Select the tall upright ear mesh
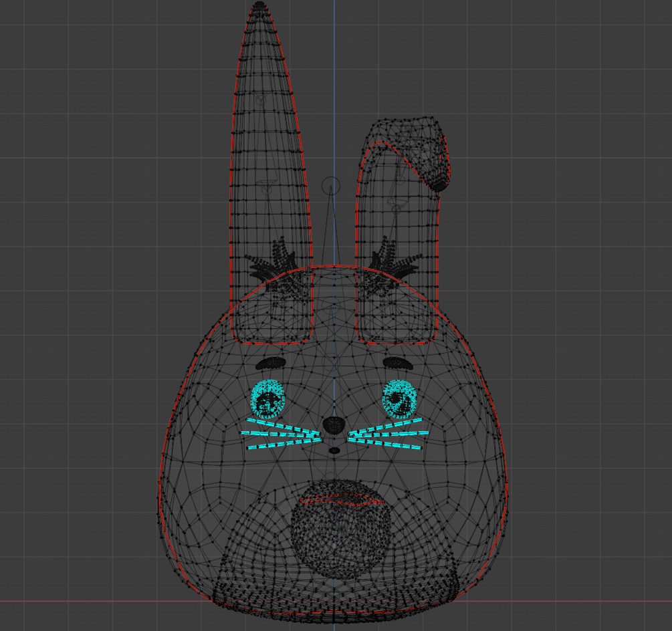Viewport: 672px width, 631px height. 271,171
